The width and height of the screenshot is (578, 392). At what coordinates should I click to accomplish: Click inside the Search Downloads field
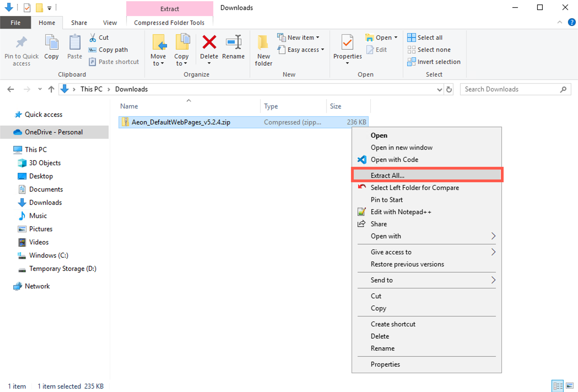[510, 89]
